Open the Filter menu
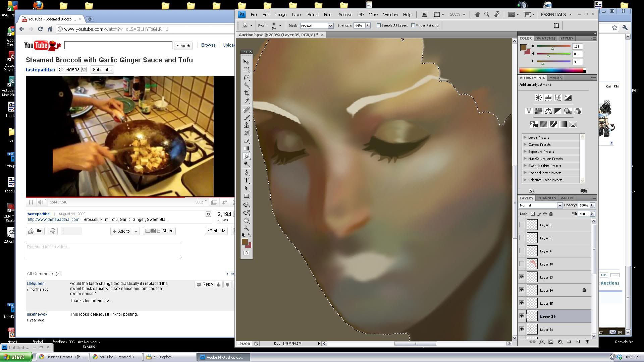The height and width of the screenshot is (362, 644). [x=328, y=14]
